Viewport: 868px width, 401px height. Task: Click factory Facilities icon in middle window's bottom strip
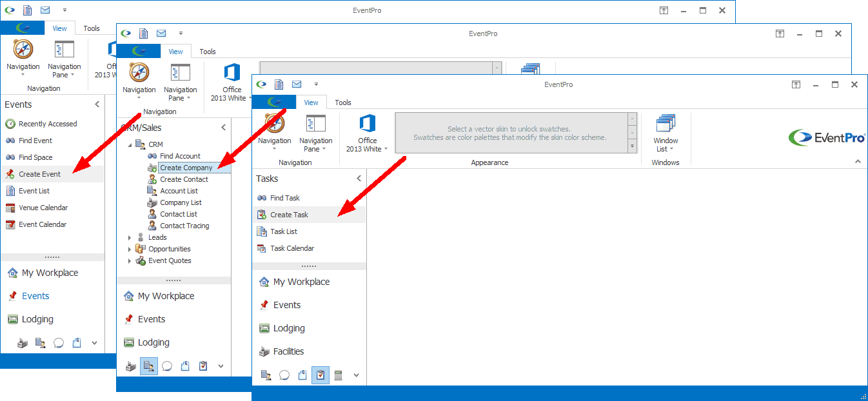[130, 366]
